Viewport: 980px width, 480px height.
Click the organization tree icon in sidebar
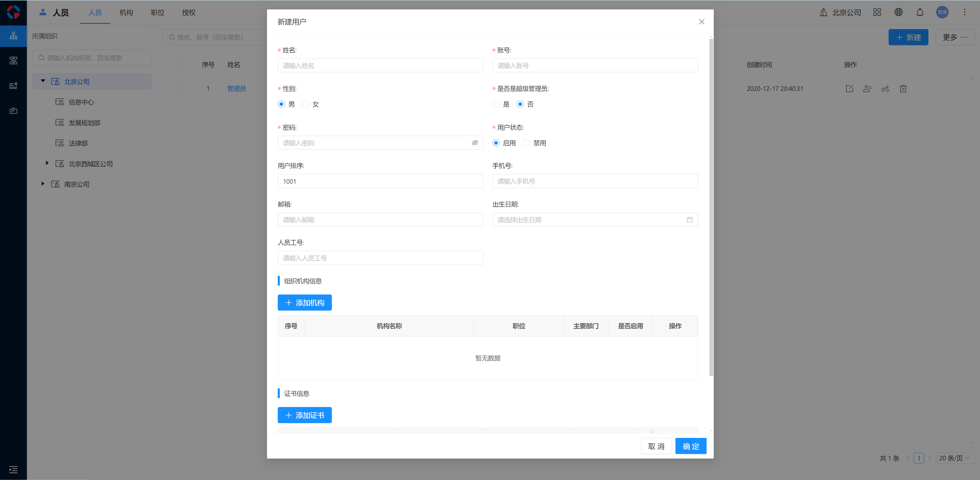13,36
